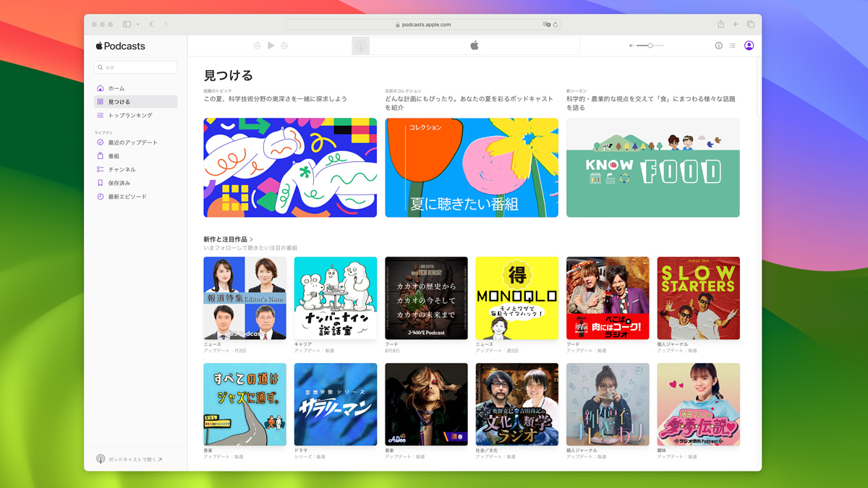Image resolution: width=868 pixels, height=488 pixels.
Task: Click the now-playing podcast artwork placeholder
Action: (x=361, y=46)
